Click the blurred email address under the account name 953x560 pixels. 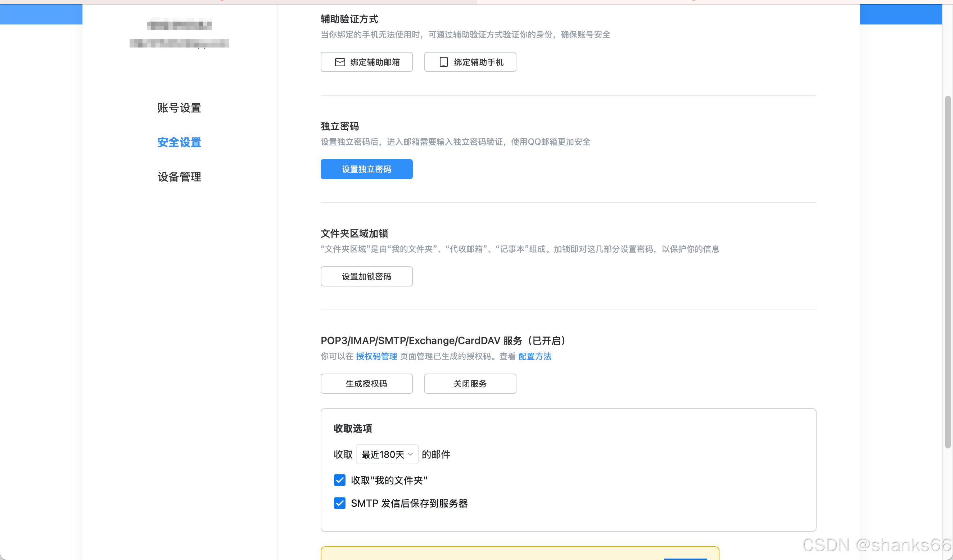tap(179, 43)
